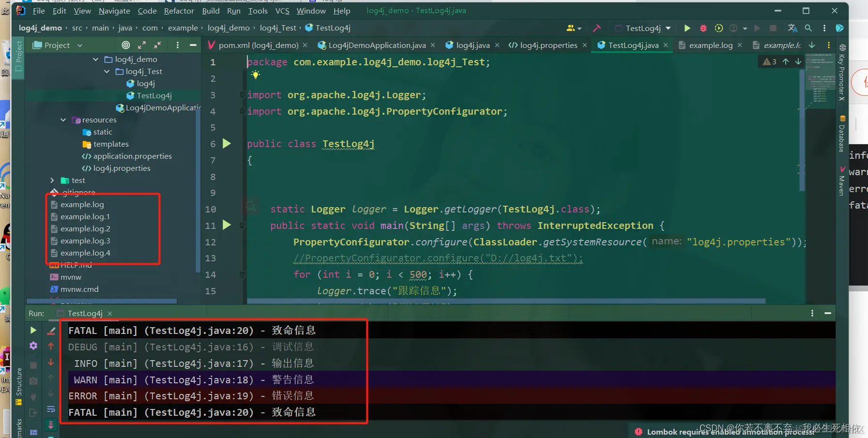Open the Navigate menu
The width and height of the screenshot is (868, 438).
[x=114, y=11]
